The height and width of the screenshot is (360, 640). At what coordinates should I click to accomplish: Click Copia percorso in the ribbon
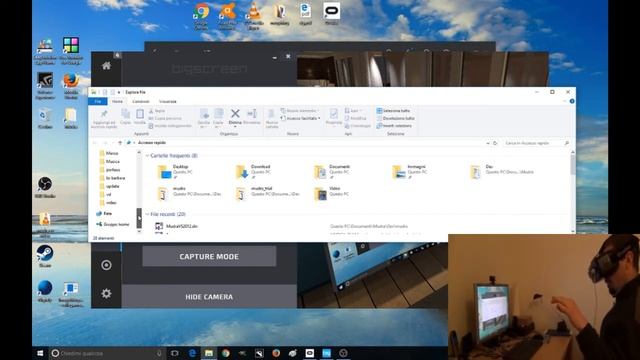[x=165, y=118]
